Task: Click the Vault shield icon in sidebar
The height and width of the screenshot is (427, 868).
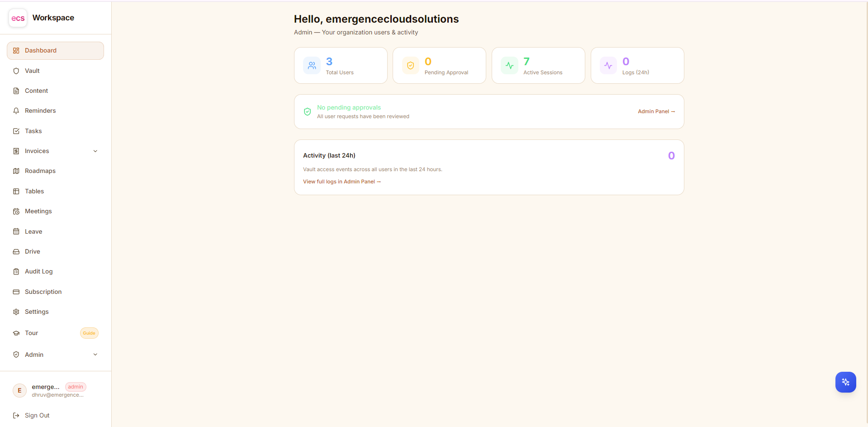Action: click(16, 71)
